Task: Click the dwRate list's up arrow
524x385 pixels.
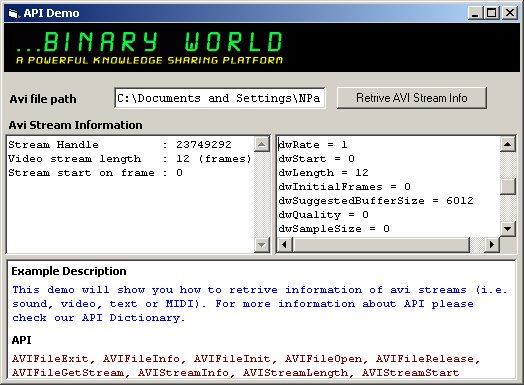Action: coord(507,144)
